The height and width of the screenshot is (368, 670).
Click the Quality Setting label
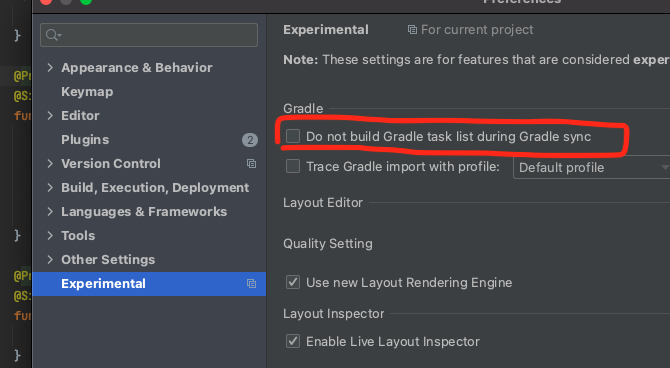pyautogui.click(x=328, y=244)
